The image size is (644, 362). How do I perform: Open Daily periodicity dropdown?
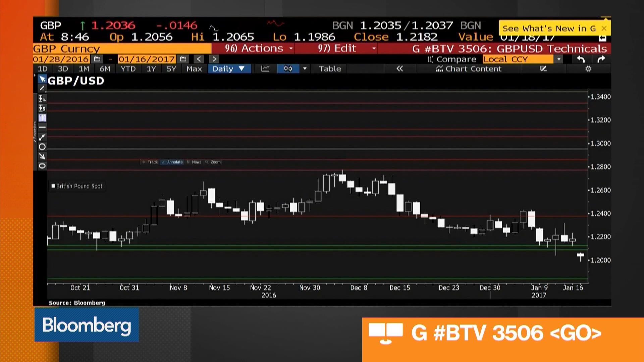pyautogui.click(x=229, y=69)
